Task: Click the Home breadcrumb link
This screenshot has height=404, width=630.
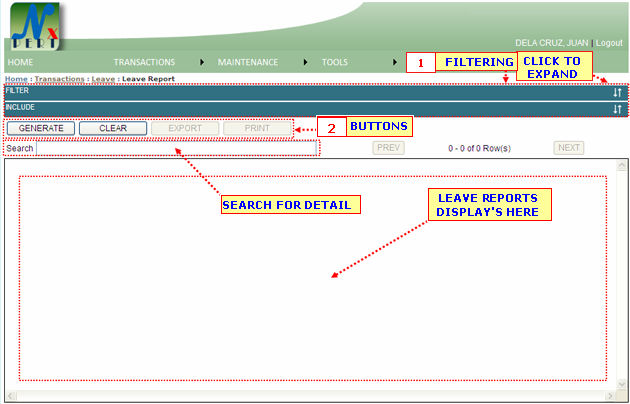Action: (x=16, y=78)
